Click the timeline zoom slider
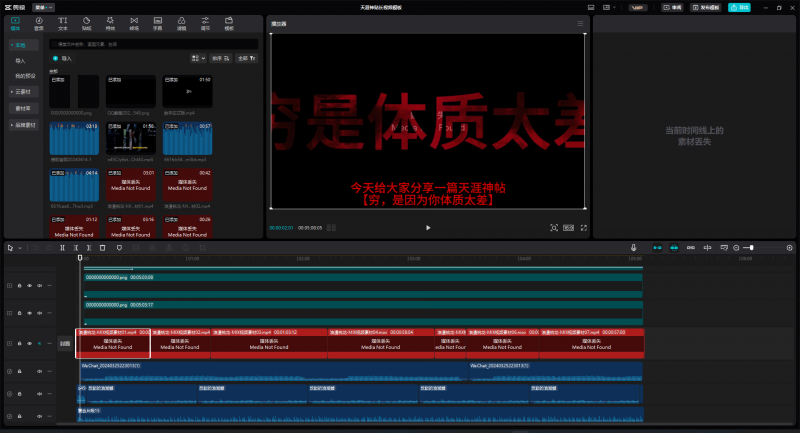Screen dimensions: 800x433 [763, 248]
